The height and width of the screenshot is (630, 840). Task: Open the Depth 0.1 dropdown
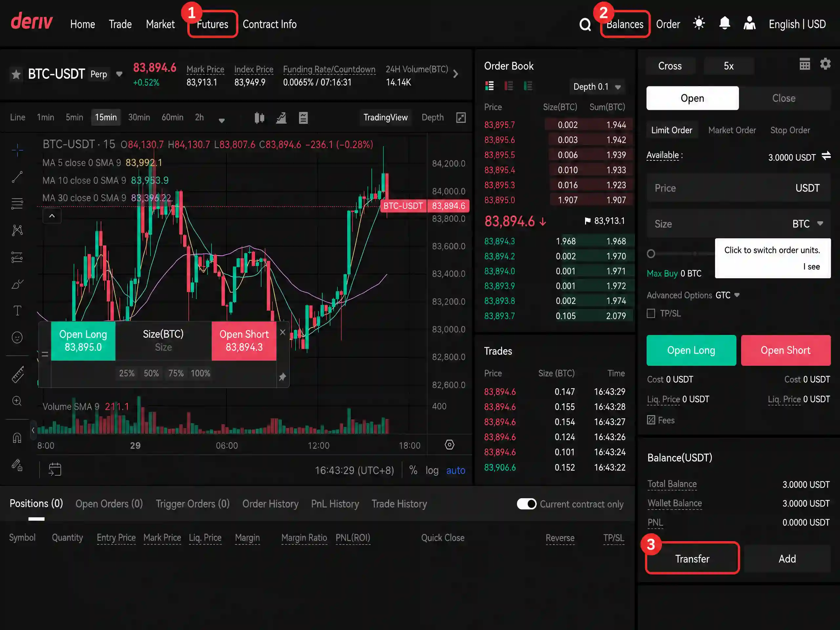(x=597, y=87)
